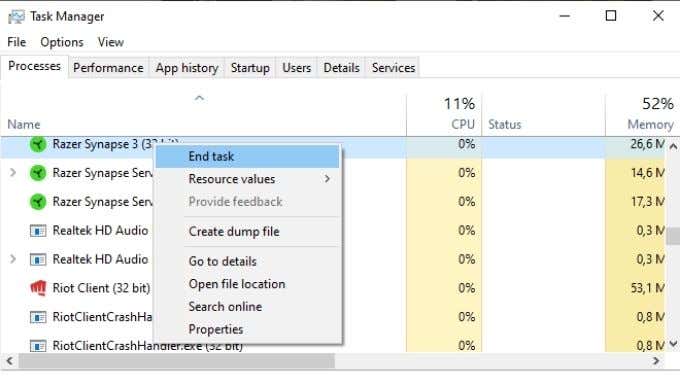Screen dimensions: 680x383
Task: Expand the Razer Synapse Service group
Action: tap(13, 173)
